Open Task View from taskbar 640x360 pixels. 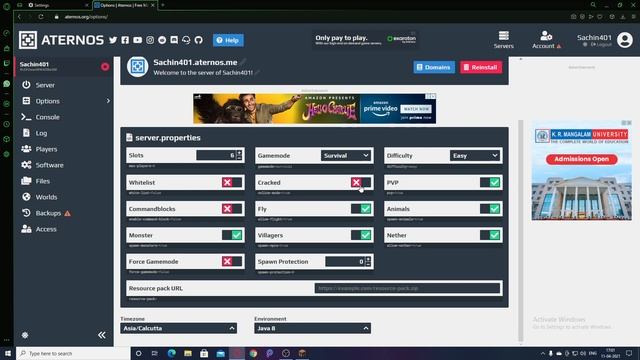tap(155, 353)
